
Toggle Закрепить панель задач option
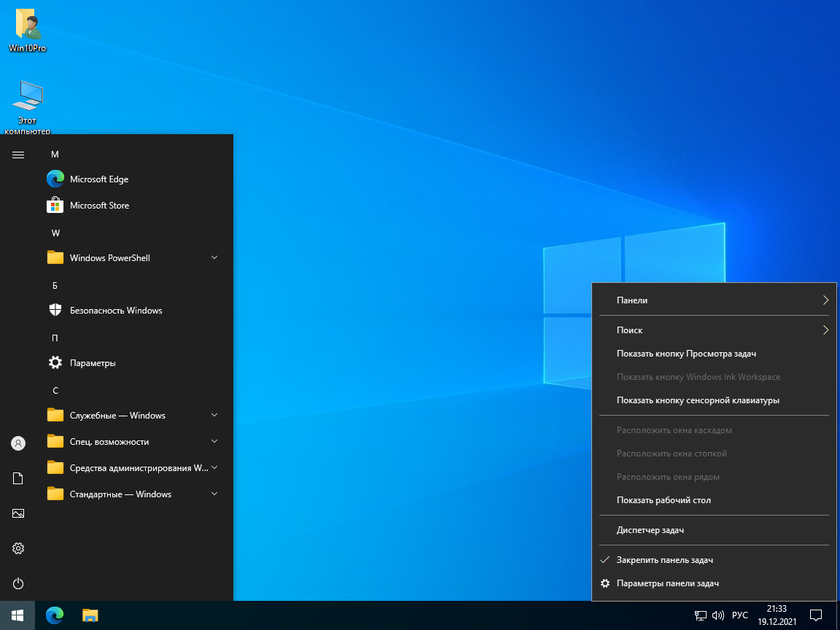664,560
